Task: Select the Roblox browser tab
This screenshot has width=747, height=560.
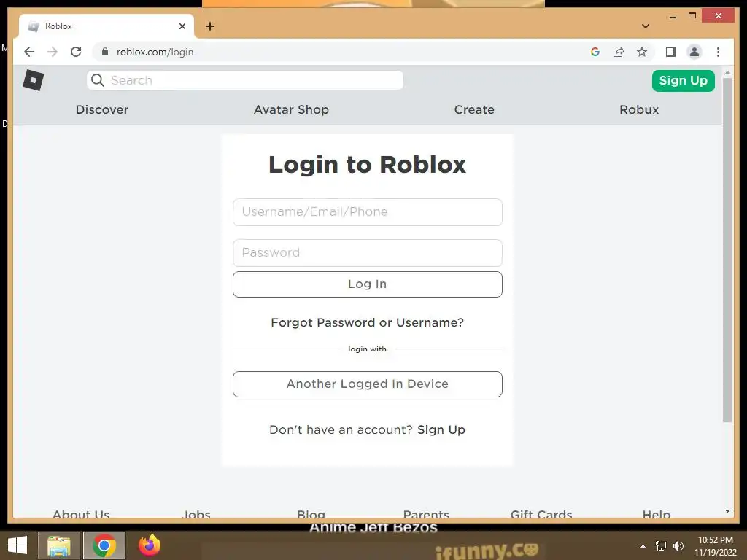Action: 107,26
